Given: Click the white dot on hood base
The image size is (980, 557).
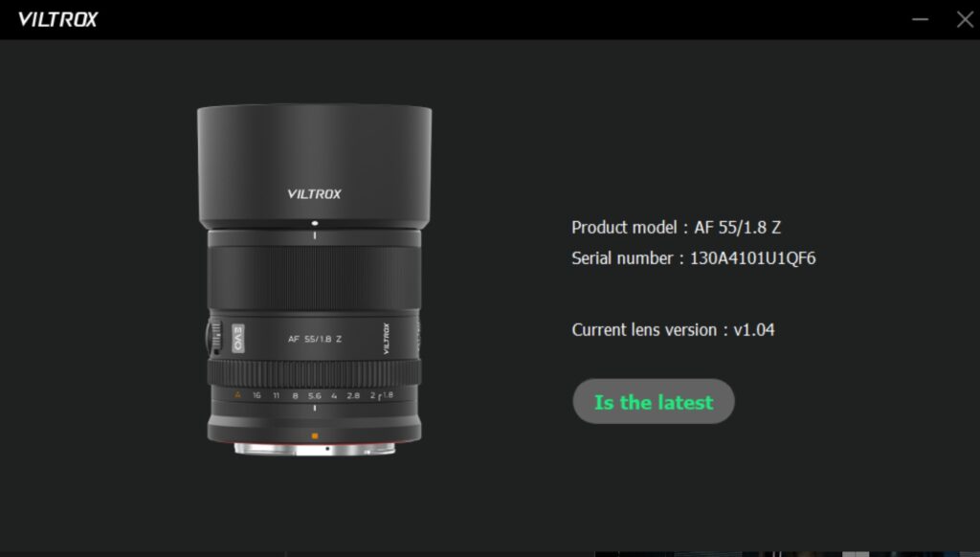Looking at the screenshot, I should [x=314, y=223].
